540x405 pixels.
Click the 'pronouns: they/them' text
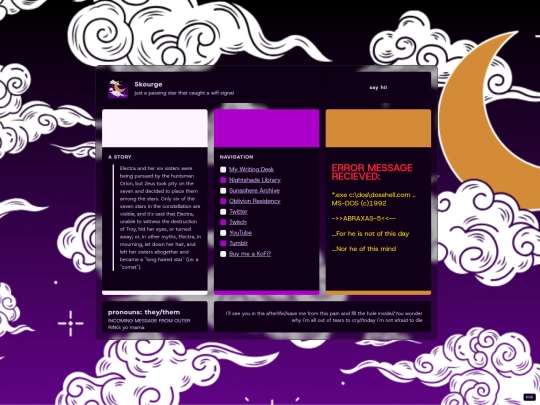pos(144,312)
